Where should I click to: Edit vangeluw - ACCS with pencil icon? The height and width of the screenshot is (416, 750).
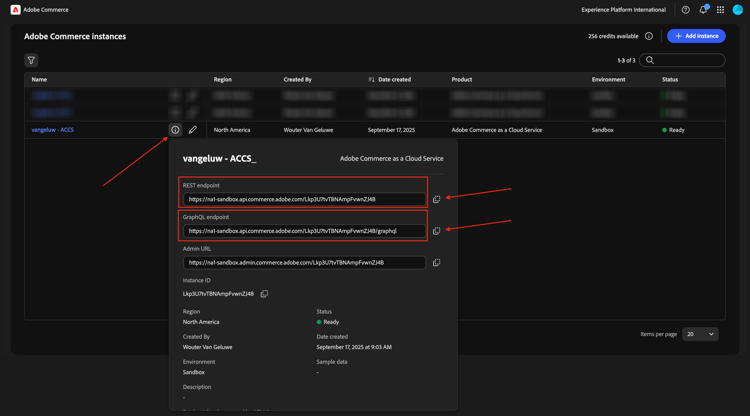pyautogui.click(x=192, y=130)
